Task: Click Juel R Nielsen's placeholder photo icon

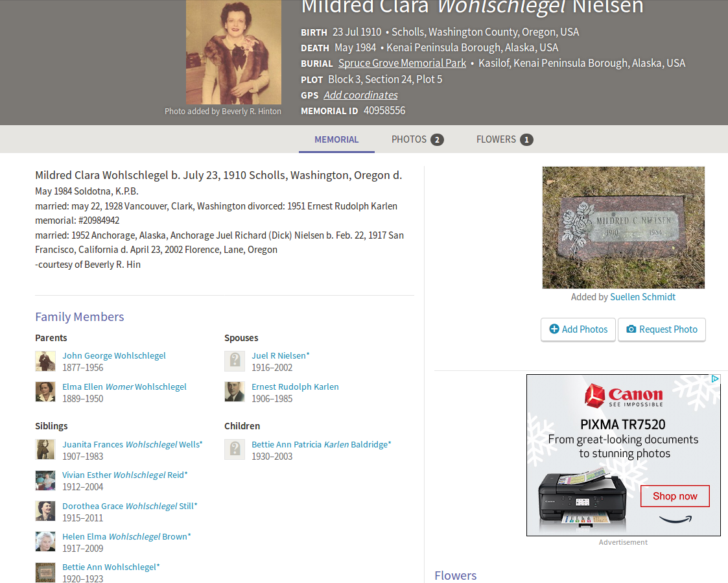Action: tap(235, 361)
